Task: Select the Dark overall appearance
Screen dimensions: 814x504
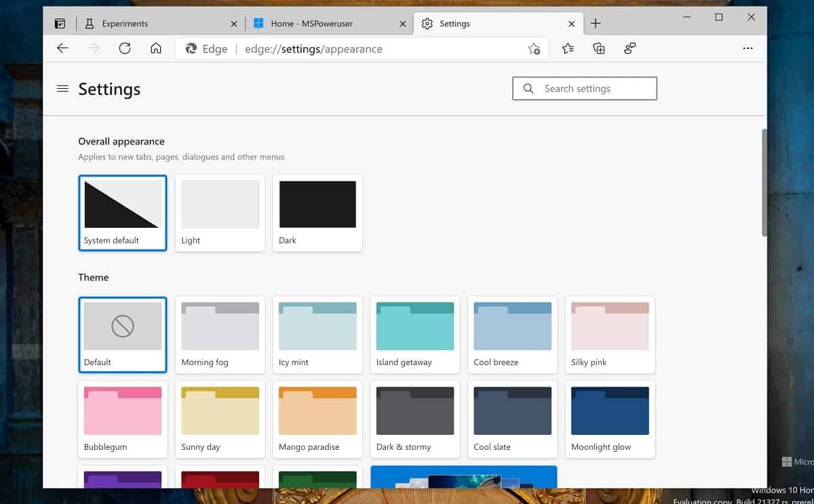Action: [317, 213]
